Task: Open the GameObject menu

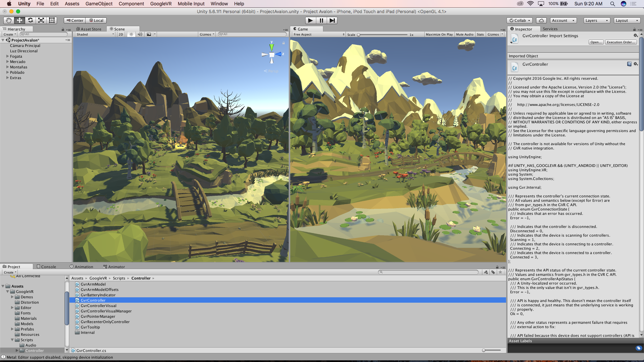Action: click(x=99, y=4)
